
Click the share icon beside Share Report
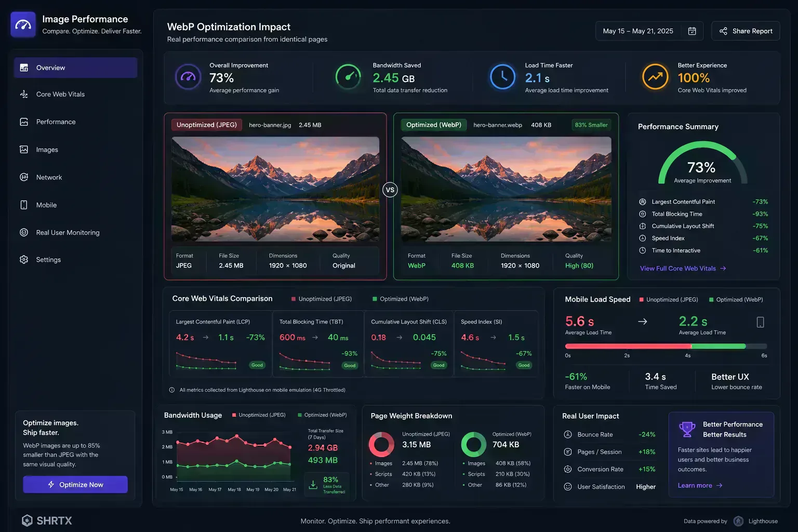click(x=723, y=31)
